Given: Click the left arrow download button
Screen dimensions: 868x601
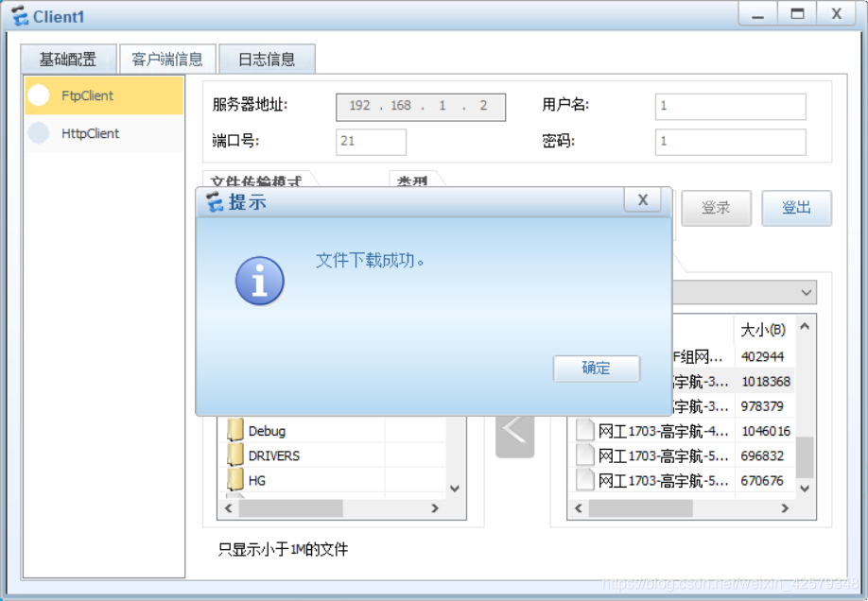Looking at the screenshot, I should tap(514, 431).
